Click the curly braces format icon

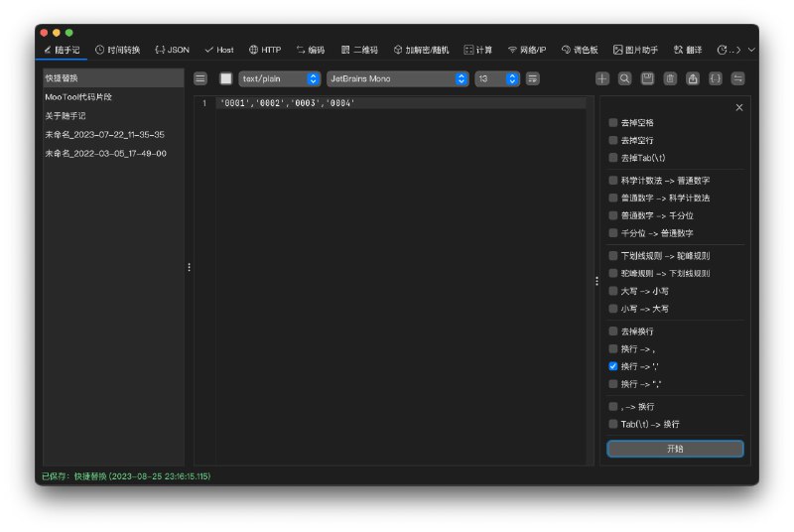tap(715, 78)
